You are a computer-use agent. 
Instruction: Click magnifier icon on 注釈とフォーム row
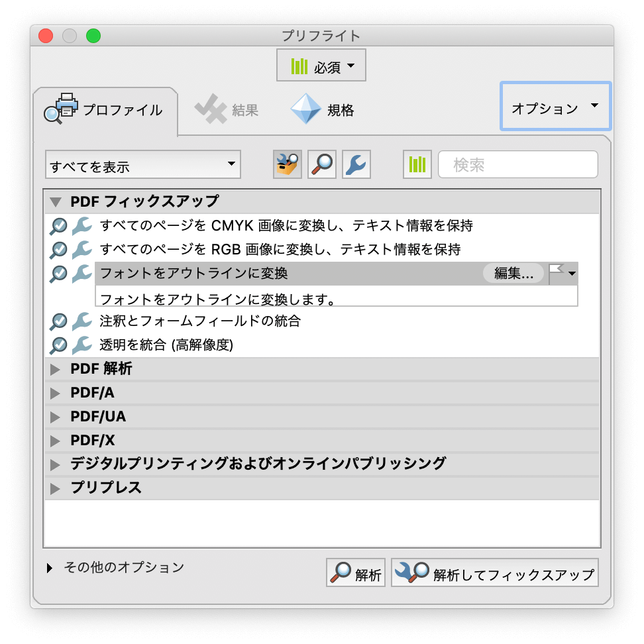pos(58,321)
